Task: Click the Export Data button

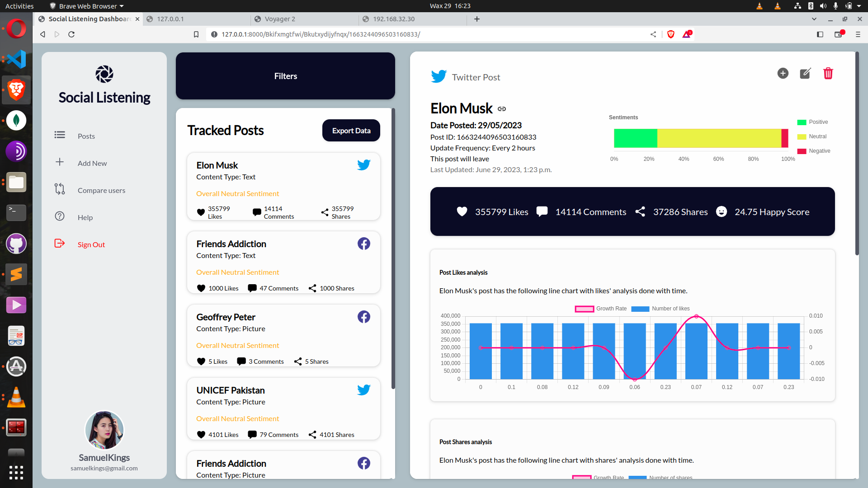Action: 351,130
